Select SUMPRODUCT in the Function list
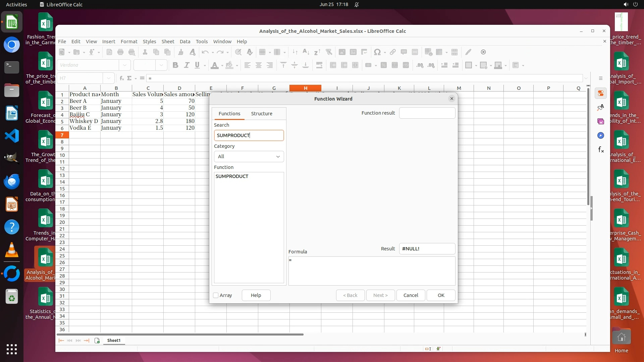 (x=232, y=176)
